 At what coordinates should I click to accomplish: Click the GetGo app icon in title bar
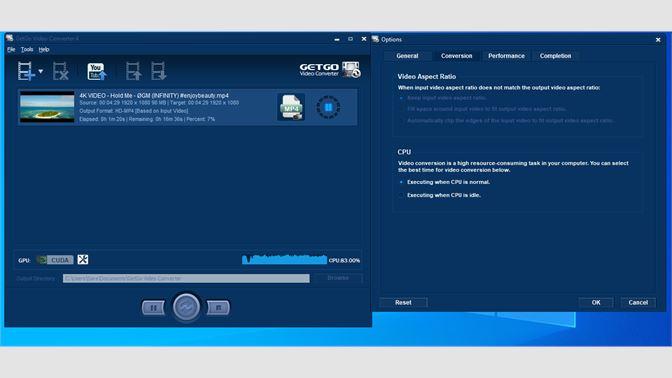(9, 38)
